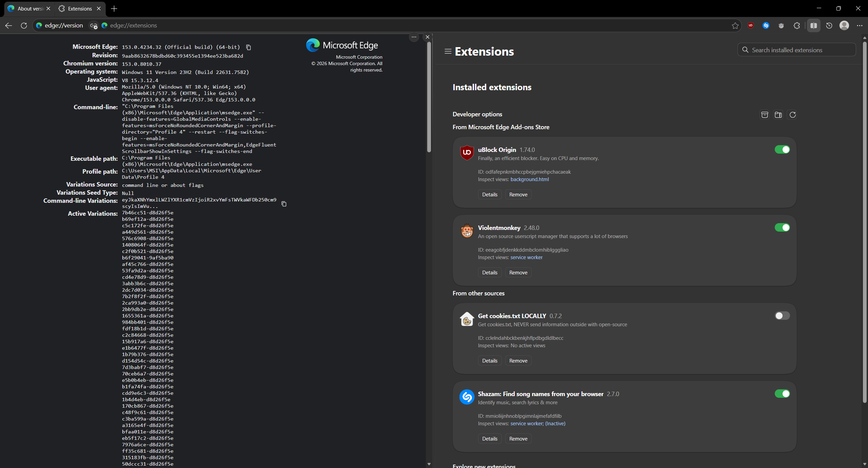Copy the Microsoft Edge version string
Image resolution: width=868 pixels, height=468 pixels.
point(249,47)
